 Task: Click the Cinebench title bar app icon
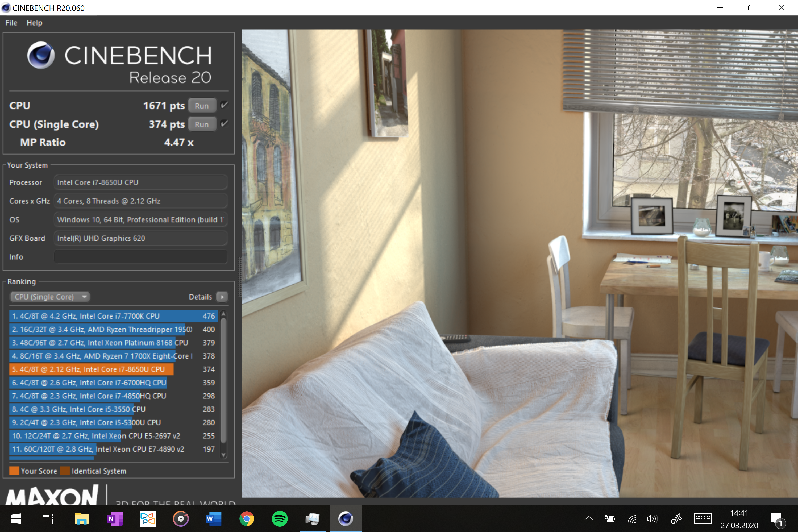click(6, 8)
